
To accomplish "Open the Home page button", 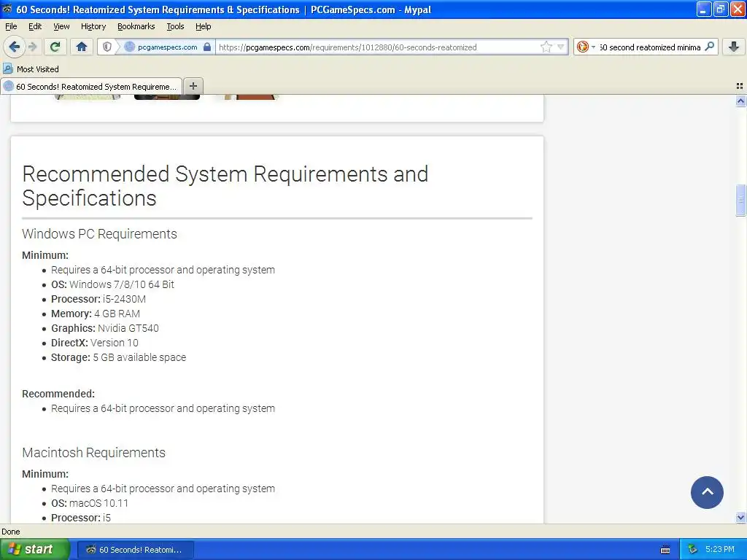I will click(82, 47).
